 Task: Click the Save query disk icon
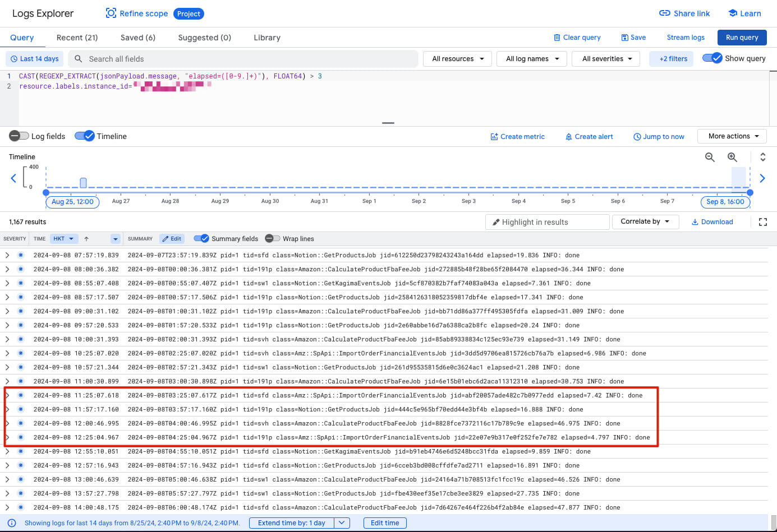(624, 38)
